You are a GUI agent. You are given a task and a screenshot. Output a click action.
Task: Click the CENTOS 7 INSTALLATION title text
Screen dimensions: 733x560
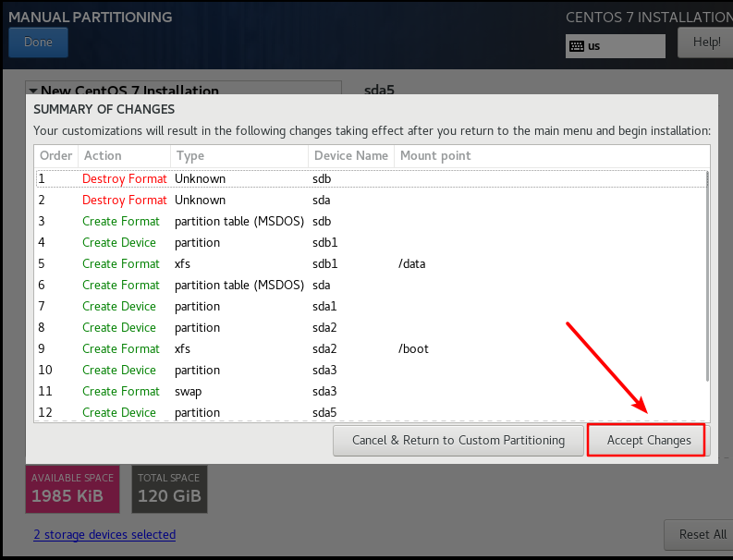coord(649,18)
